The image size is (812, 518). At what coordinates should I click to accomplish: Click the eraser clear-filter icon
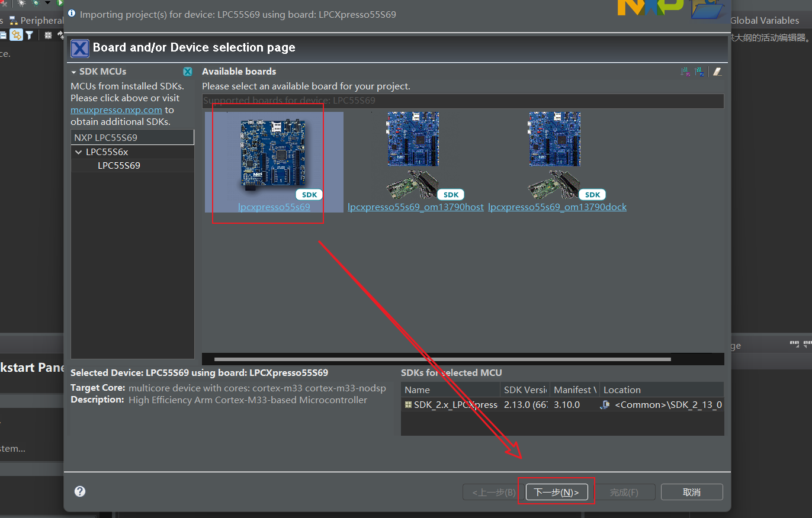(717, 72)
